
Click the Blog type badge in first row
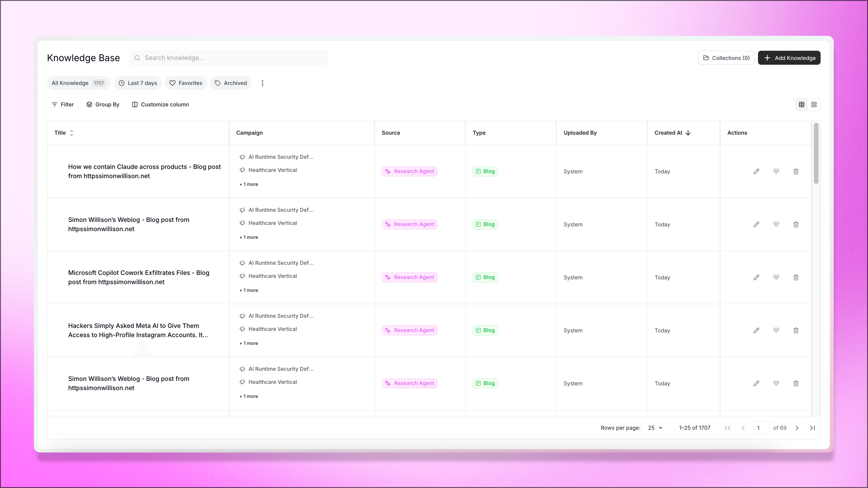coord(485,171)
